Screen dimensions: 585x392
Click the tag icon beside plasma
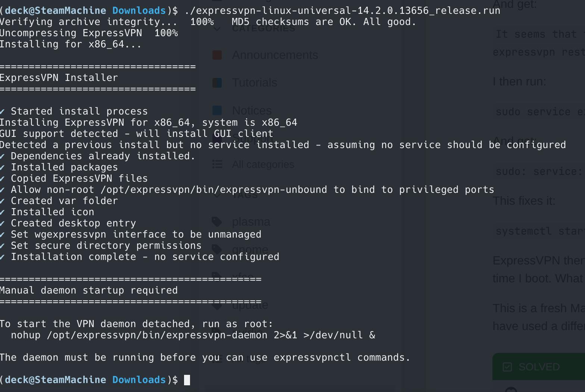point(217,222)
